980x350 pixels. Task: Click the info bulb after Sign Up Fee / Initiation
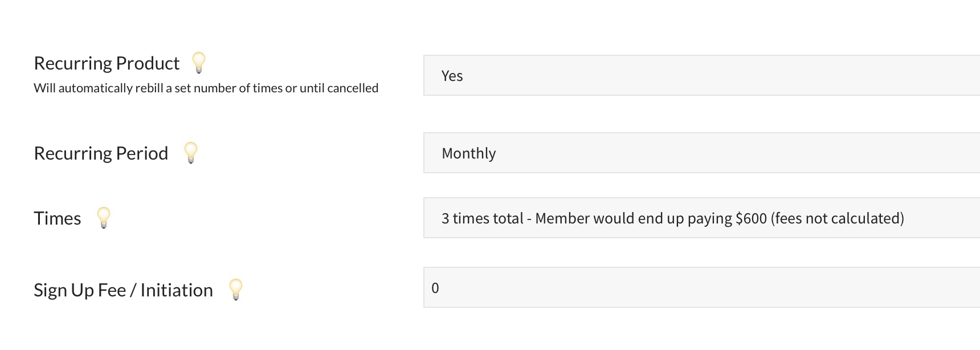[235, 290]
